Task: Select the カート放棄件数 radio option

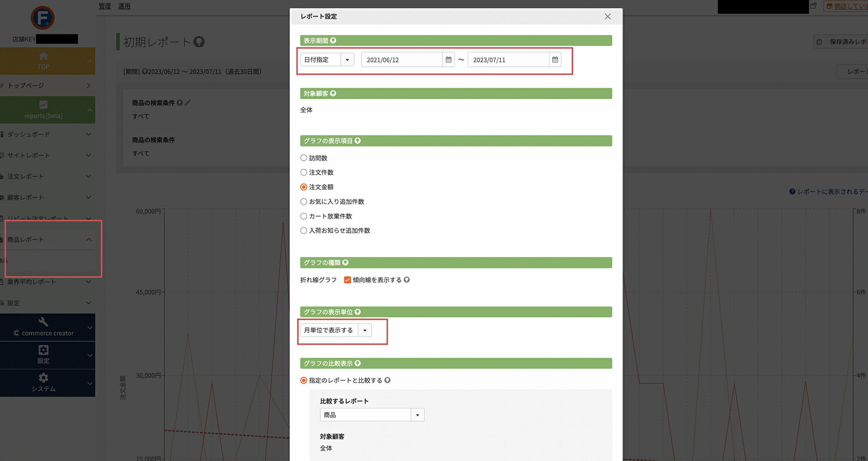Action: pyautogui.click(x=304, y=216)
